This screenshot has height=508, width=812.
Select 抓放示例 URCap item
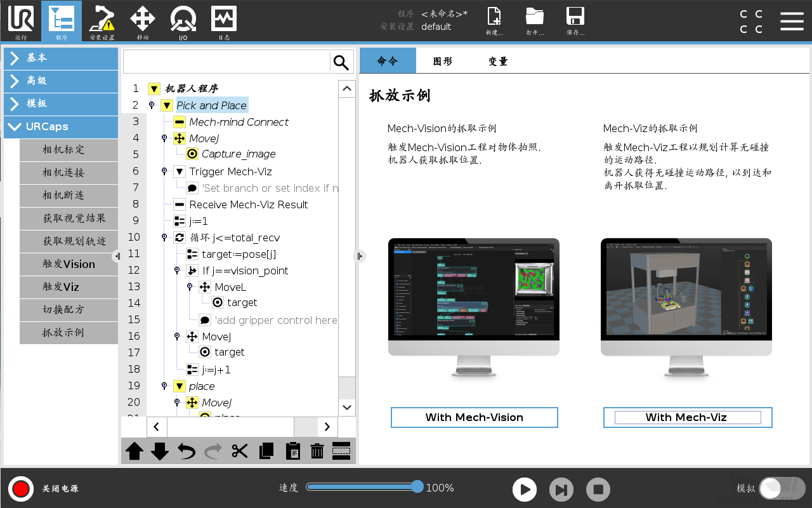(69, 333)
